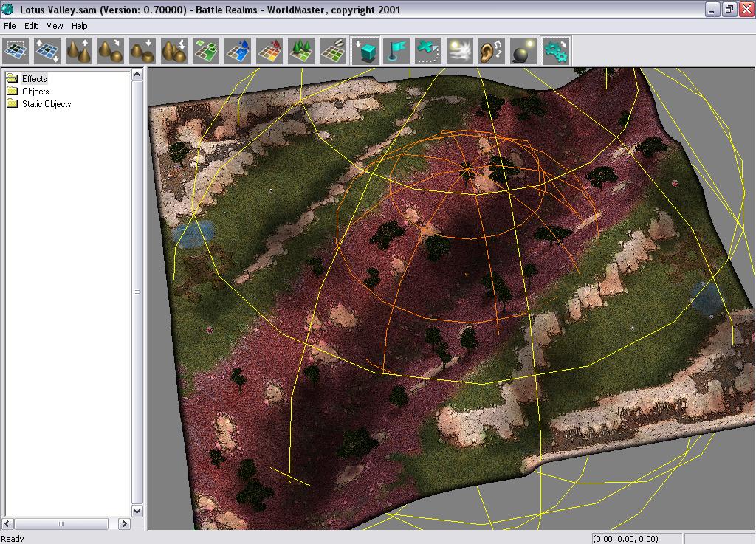Click the Effects folder icon

coord(13,78)
